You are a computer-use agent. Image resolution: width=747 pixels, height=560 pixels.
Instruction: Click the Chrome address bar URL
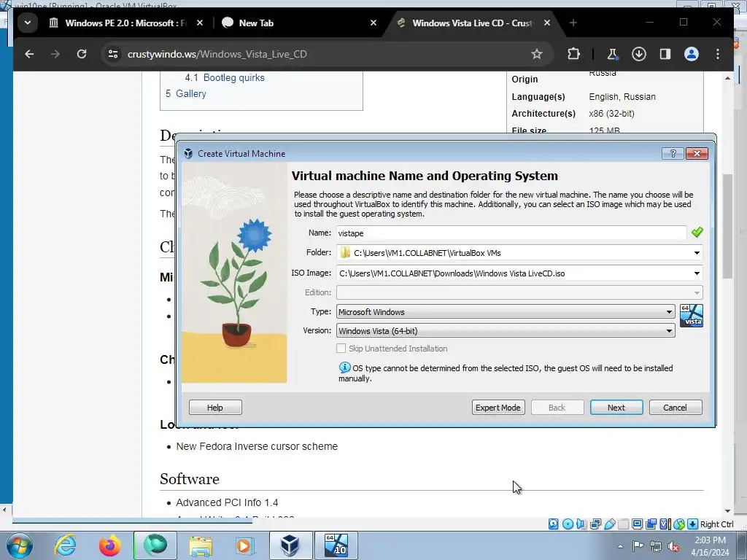(x=217, y=54)
